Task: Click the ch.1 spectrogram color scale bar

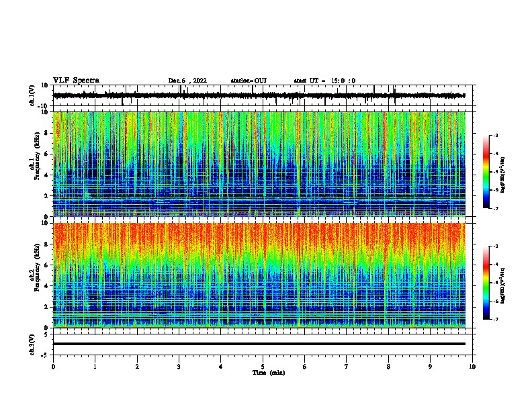Action: pyautogui.click(x=486, y=172)
